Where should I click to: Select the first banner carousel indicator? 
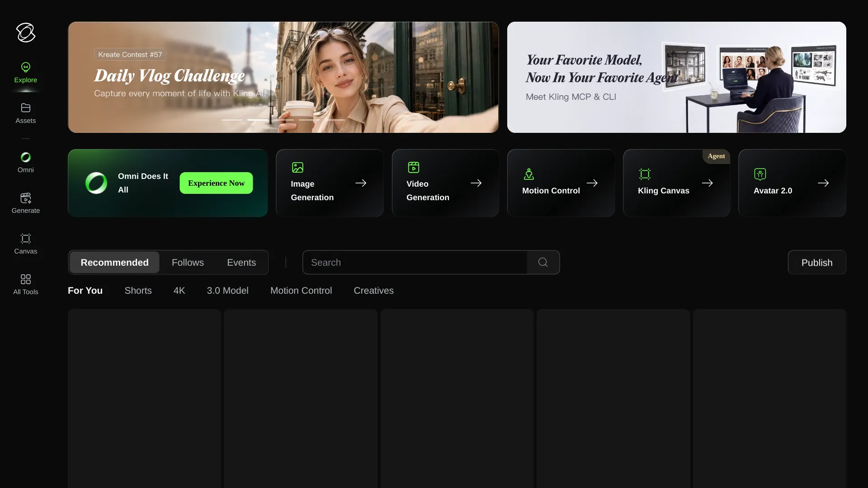click(231, 120)
